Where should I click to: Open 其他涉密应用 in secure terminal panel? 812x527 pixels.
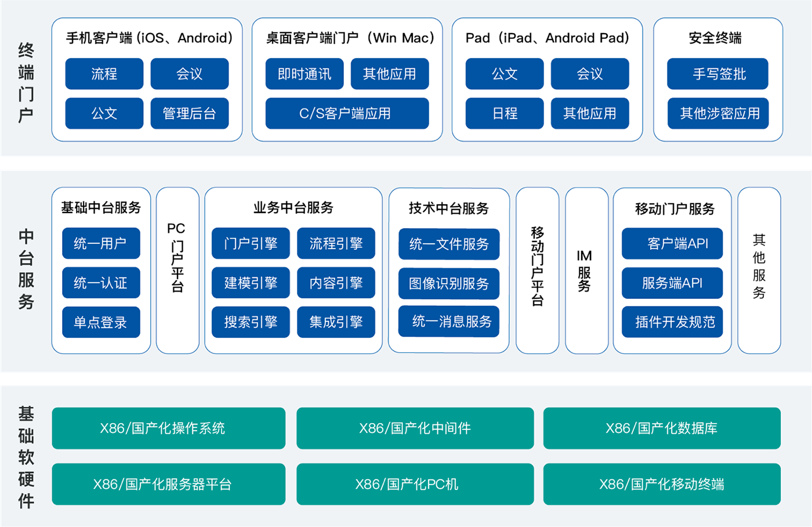(717, 113)
